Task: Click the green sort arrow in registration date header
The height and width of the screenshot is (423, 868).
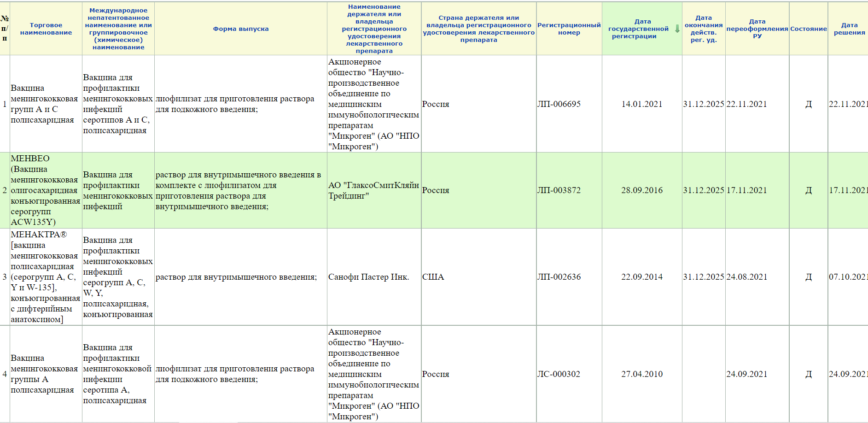Action: pyautogui.click(x=677, y=29)
